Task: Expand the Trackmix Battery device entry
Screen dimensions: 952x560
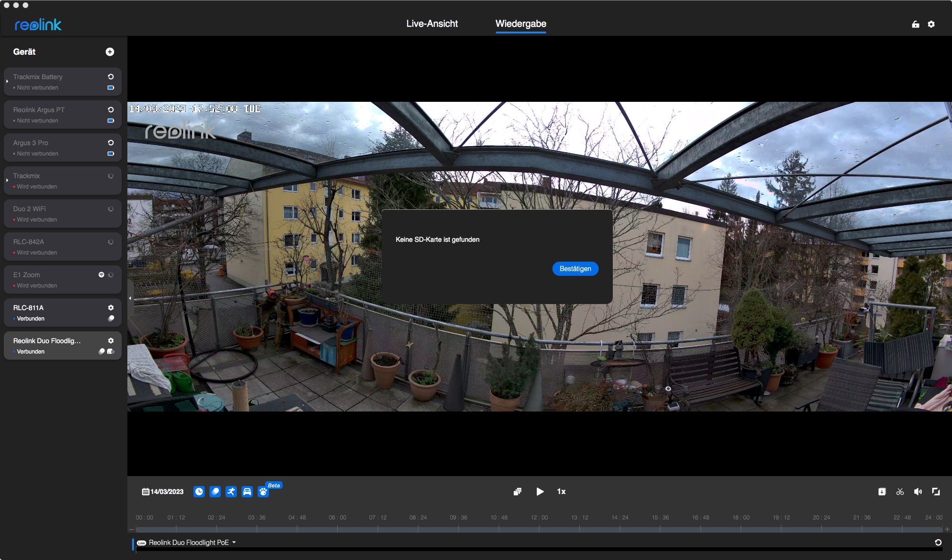Action: 7,82
